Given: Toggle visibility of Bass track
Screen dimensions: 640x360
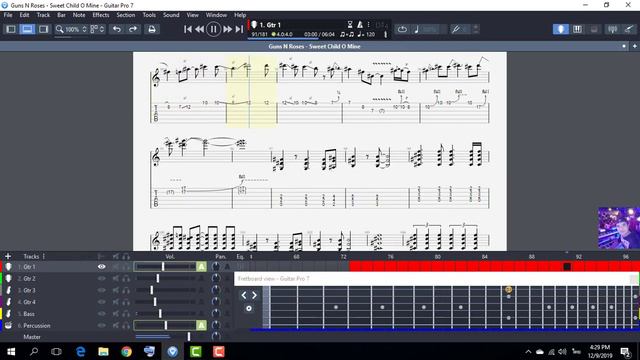Looking at the screenshot, I should [x=101, y=314].
